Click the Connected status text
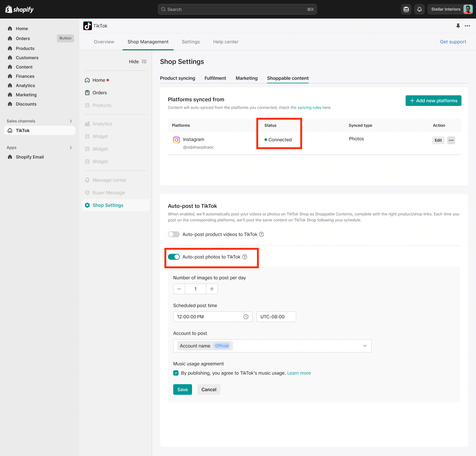The height and width of the screenshot is (456, 476). pos(280,140)
